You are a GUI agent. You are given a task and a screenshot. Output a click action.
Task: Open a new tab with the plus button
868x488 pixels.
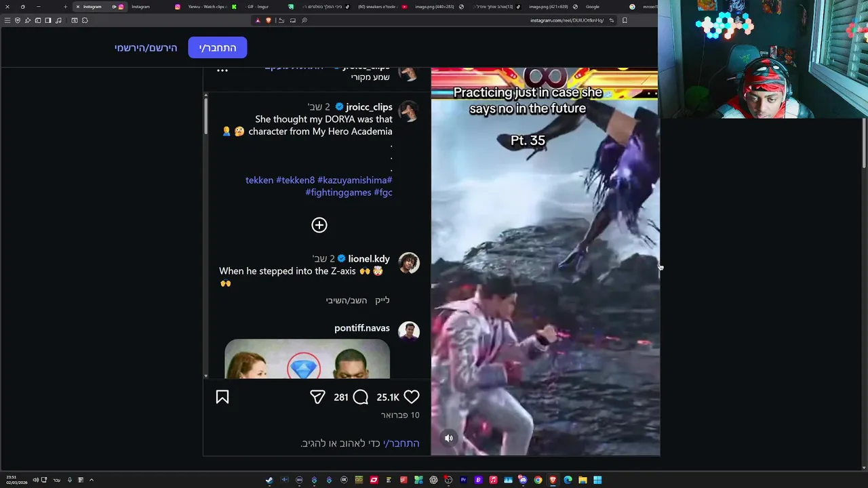[x=65, y=7]
